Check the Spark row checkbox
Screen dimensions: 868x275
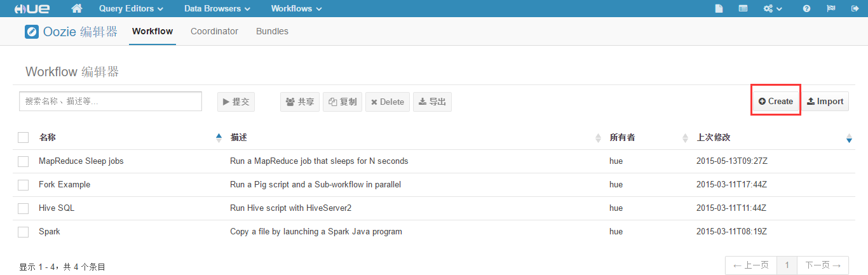pyautogui.click(x=24, y=232)
